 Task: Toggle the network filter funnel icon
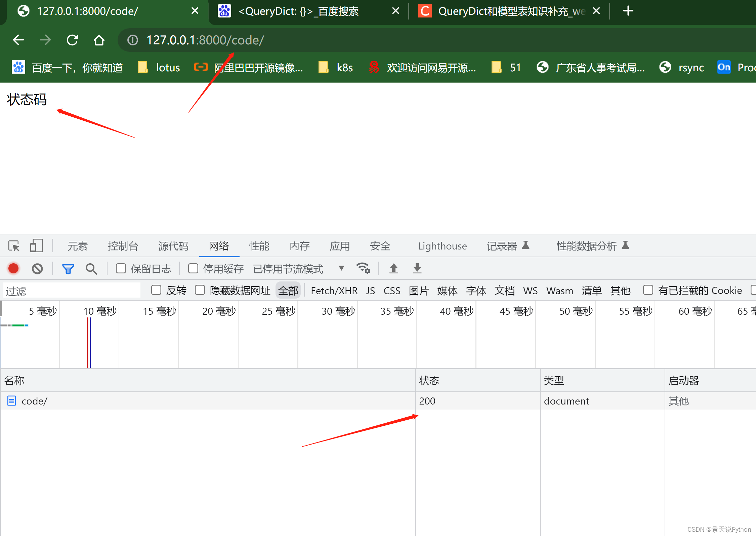(68, 269)
